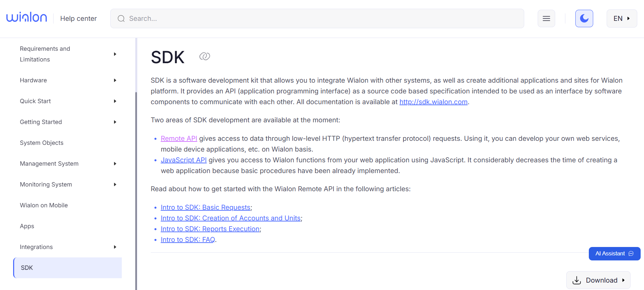Click the Download tray icon
The width and height of the screenshot is (644, 290).
[x=577, y=280]
